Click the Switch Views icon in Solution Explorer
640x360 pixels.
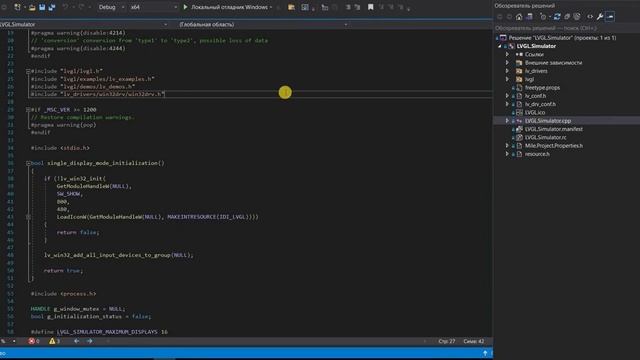[529, 17]
